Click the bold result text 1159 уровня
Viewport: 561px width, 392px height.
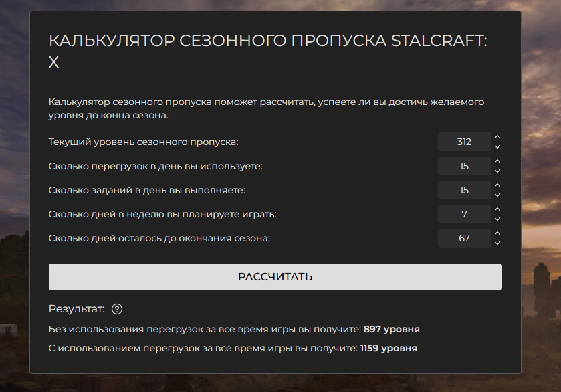(390, 347)
